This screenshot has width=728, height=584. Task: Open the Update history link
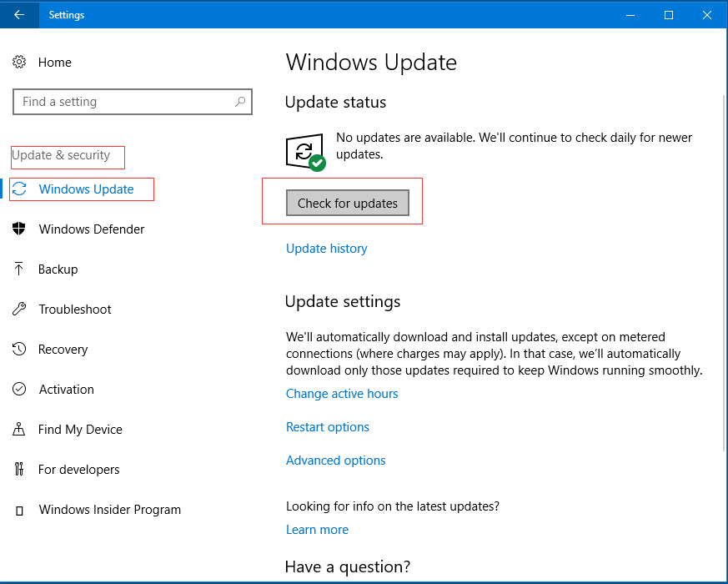pos(327,249)
